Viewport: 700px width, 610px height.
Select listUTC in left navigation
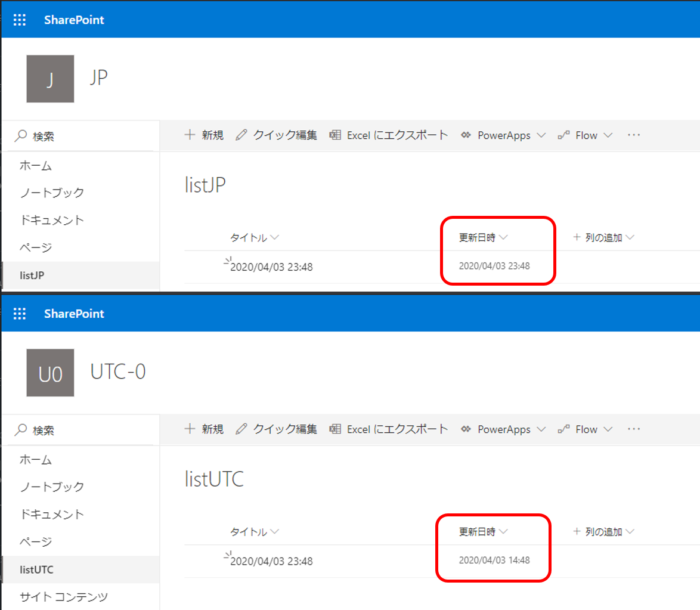pos(81,569)
